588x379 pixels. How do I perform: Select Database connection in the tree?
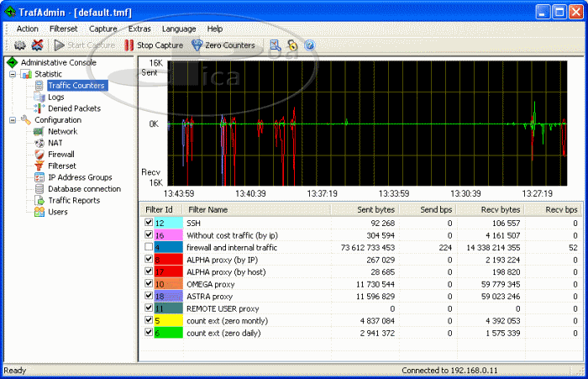click(84, 189)
